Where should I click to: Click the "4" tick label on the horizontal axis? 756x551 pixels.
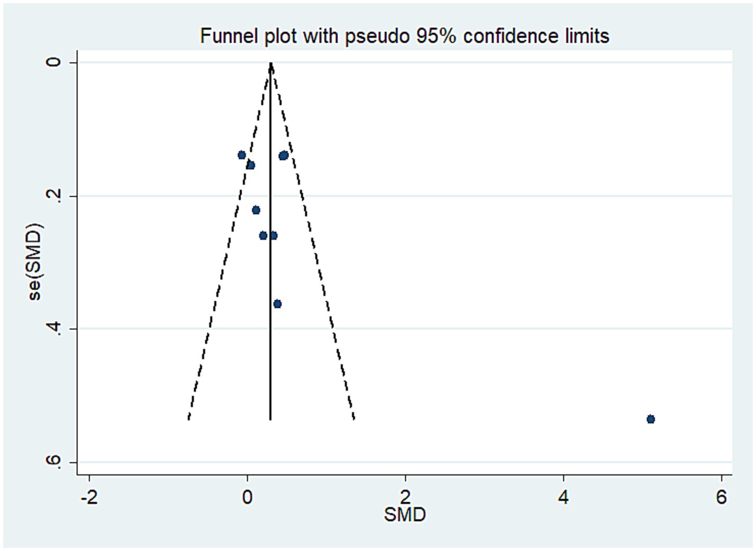[x=563, y=498]
